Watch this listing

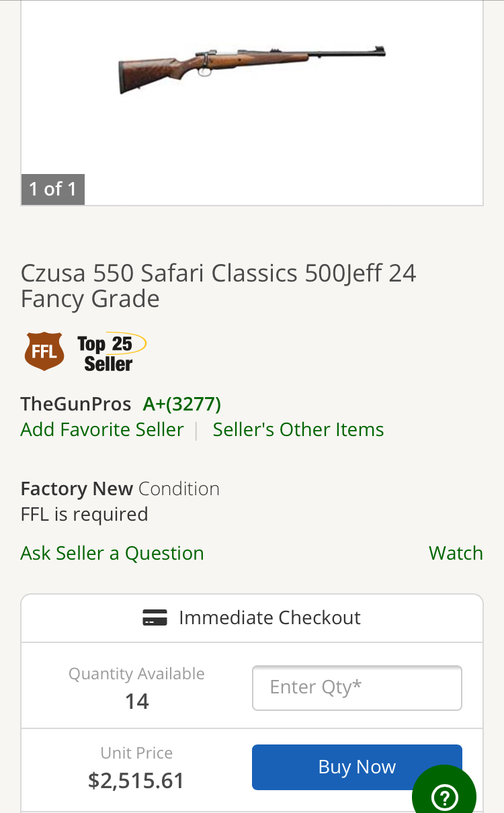(456, 553)
